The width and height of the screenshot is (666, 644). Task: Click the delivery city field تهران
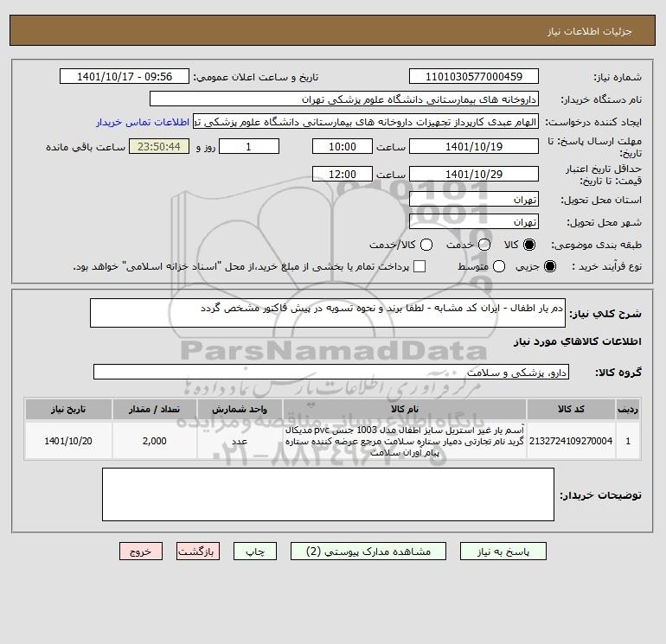point(474,221)
